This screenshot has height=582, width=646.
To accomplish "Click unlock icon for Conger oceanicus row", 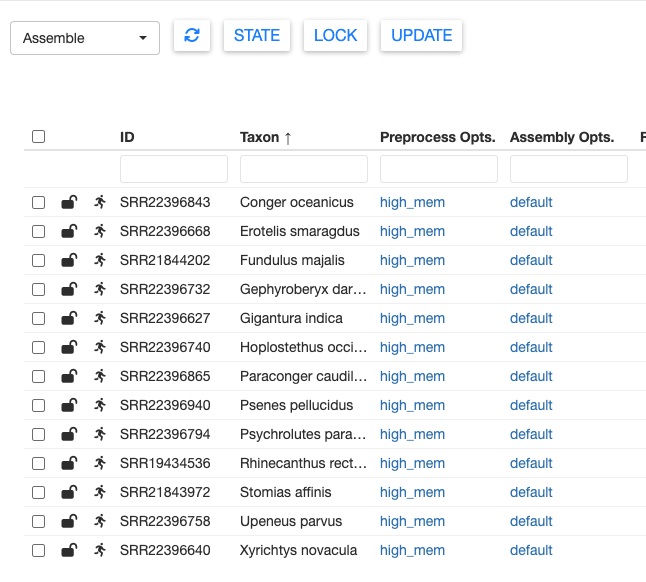I will pos(69,202).
